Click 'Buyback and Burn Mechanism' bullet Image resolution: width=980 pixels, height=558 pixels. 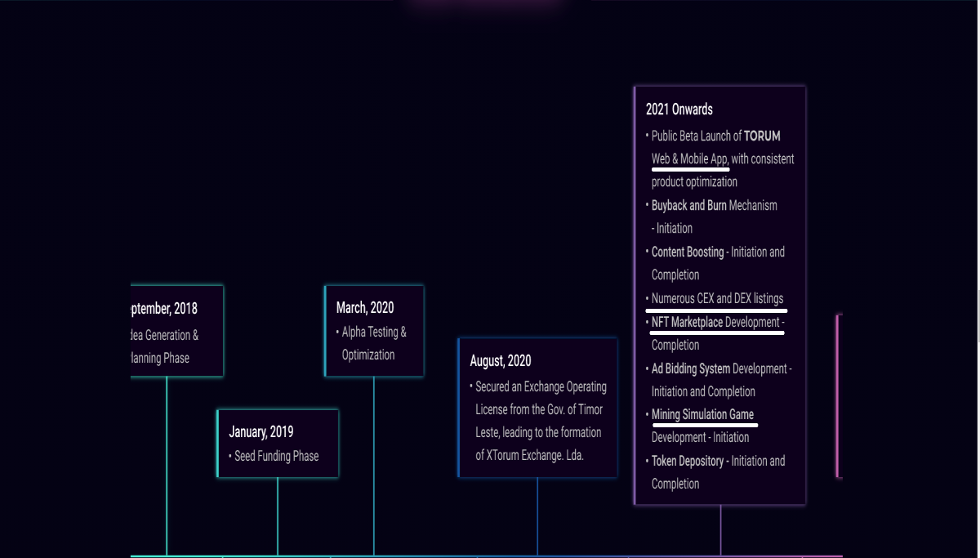(x=714, y=205)
